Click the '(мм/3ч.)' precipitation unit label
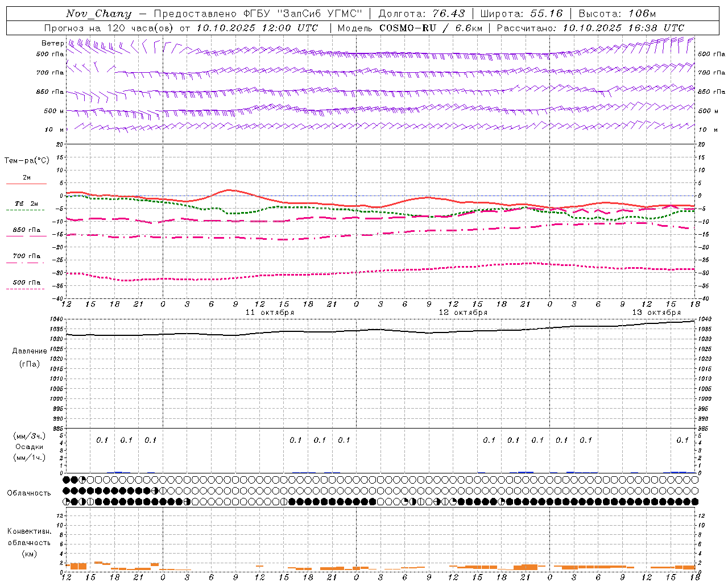The height and width of the screenshot is (582, 728). 30,436
